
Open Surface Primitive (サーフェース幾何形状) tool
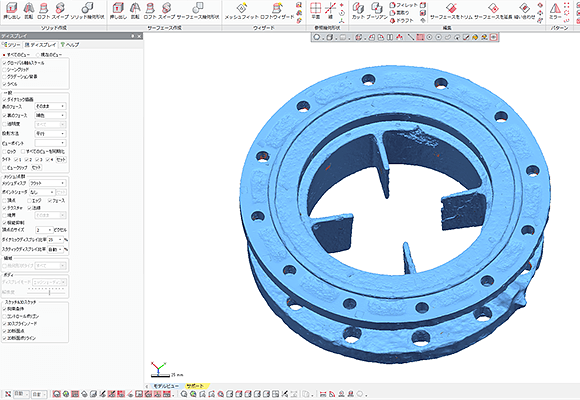[x=198, y=11]
